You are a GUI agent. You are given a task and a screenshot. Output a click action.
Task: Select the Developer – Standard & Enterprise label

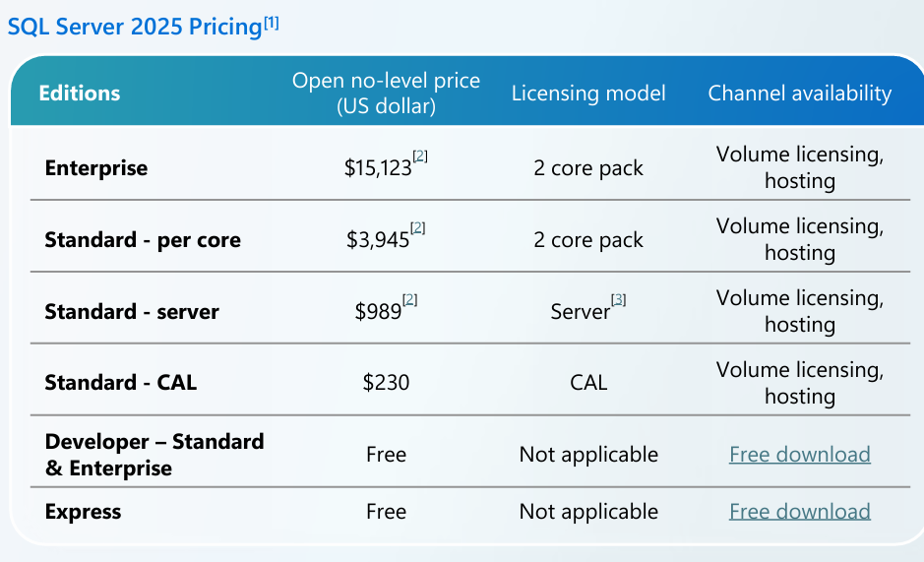point(154,455)
